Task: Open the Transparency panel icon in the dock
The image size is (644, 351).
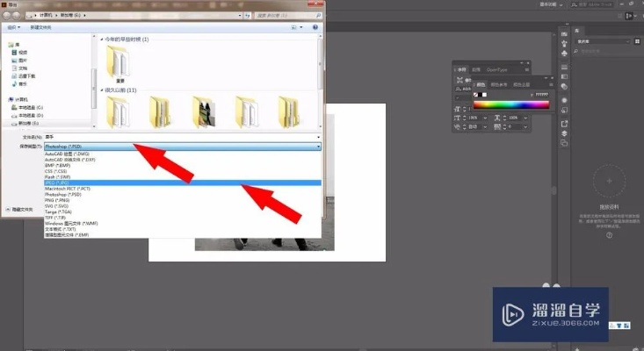Action: (x=564, y=87)
